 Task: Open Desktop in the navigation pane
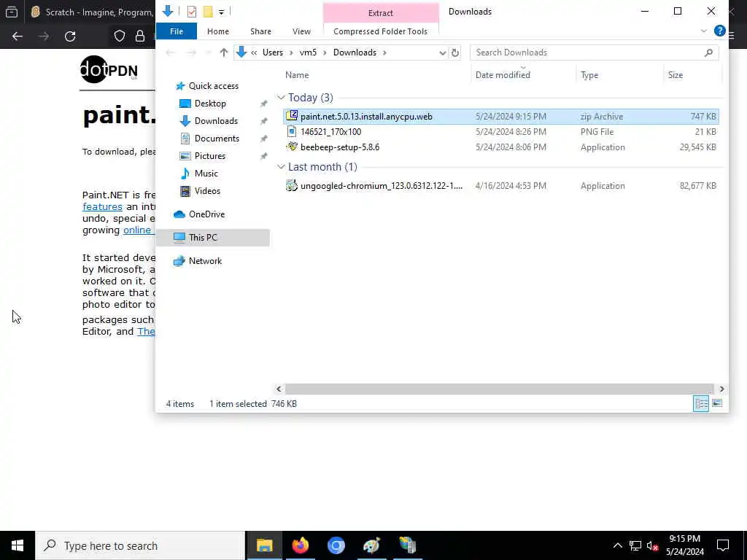click(210, 104)
